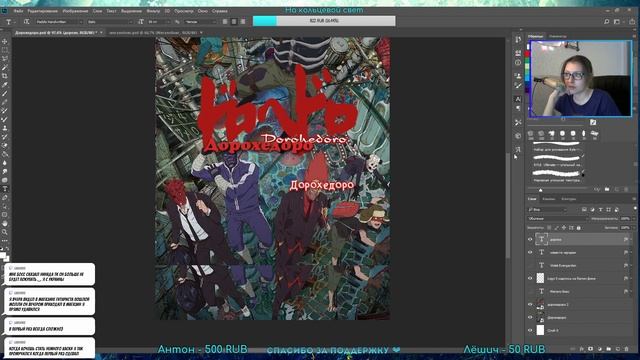Select the Eyedropper tool

coord(5,85)
